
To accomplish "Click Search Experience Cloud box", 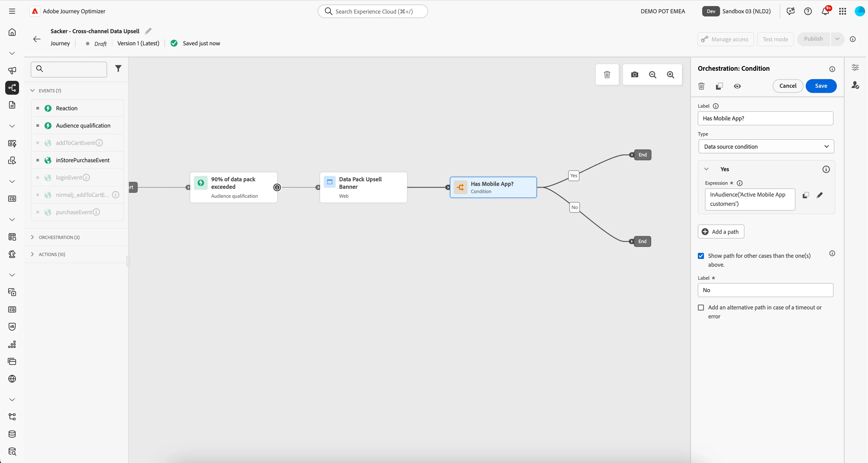I will point(373,11).
